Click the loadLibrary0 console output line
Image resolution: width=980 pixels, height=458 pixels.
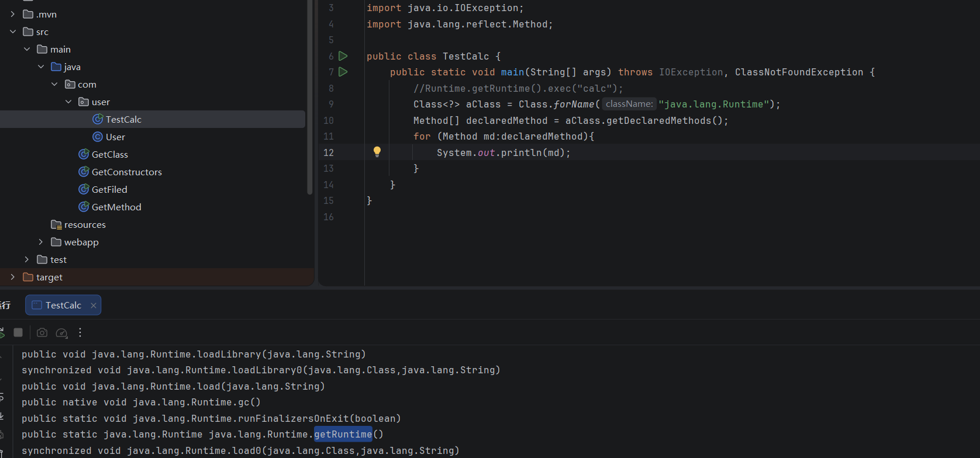pos(261,370)
